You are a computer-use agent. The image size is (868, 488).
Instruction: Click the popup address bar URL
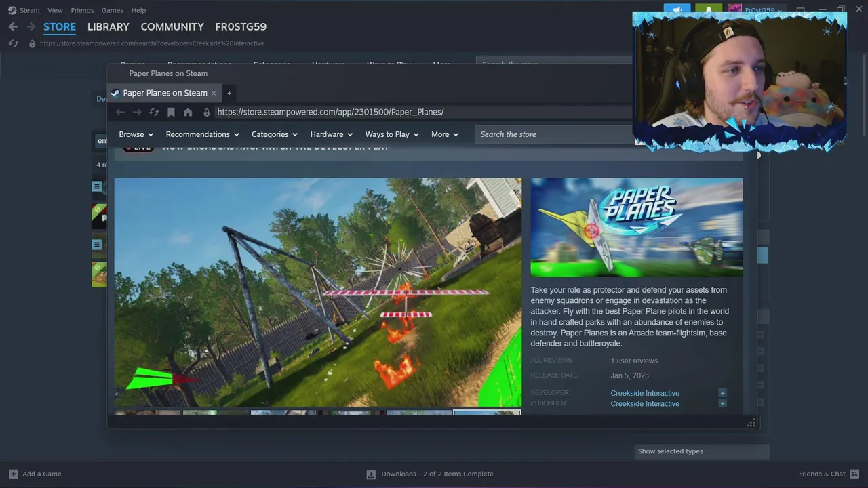[330, 112]
